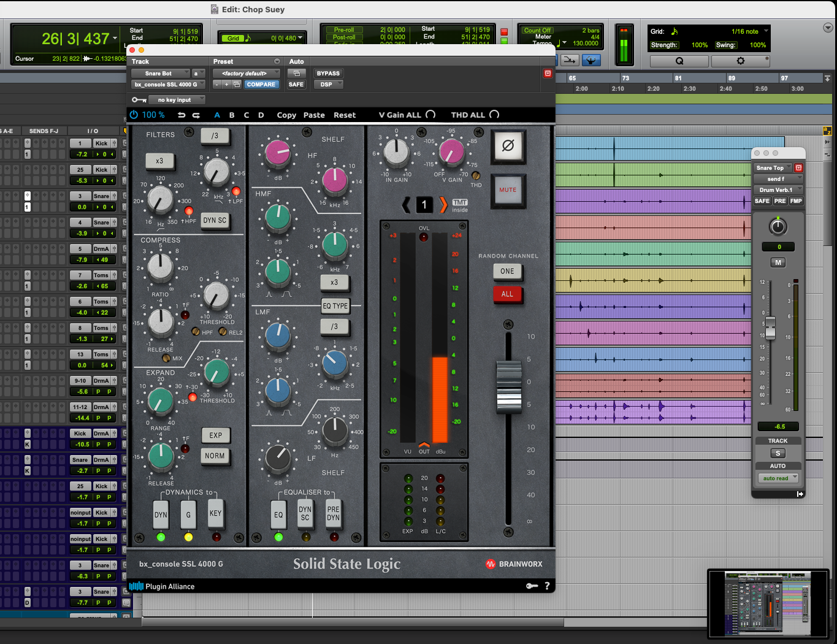Viewport: 837px width, 644px height.
Task: Click the trim tool icon in edit toolbar
Action: pos(569,59)
